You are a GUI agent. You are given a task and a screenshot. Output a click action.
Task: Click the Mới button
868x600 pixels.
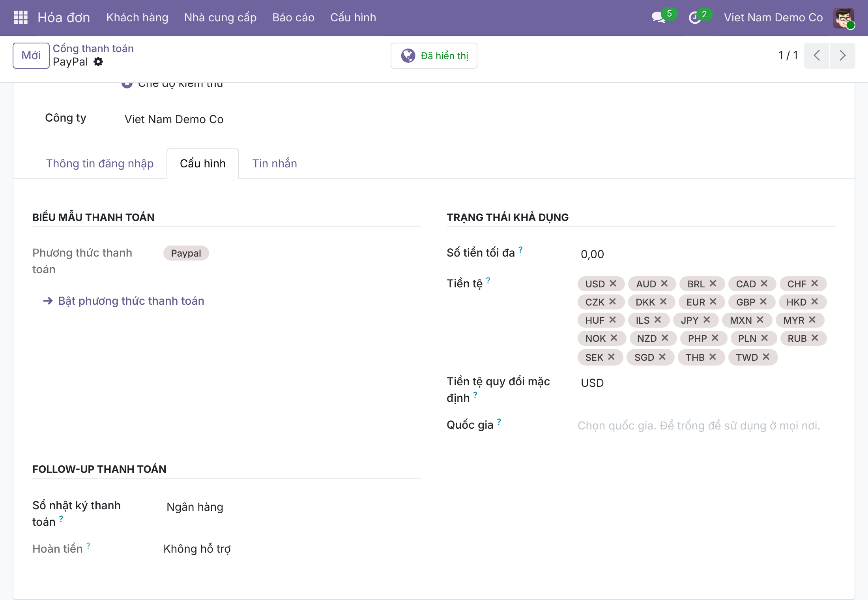click(31, 55)
